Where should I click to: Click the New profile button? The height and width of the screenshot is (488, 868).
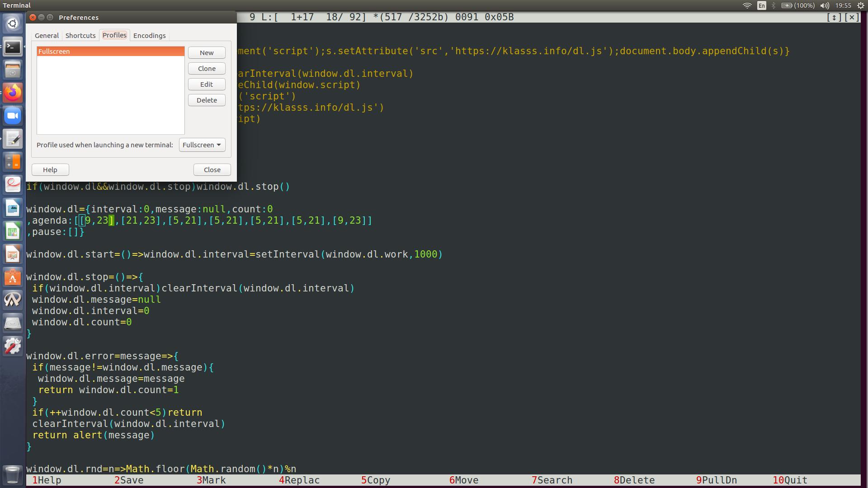click(207, 53)
